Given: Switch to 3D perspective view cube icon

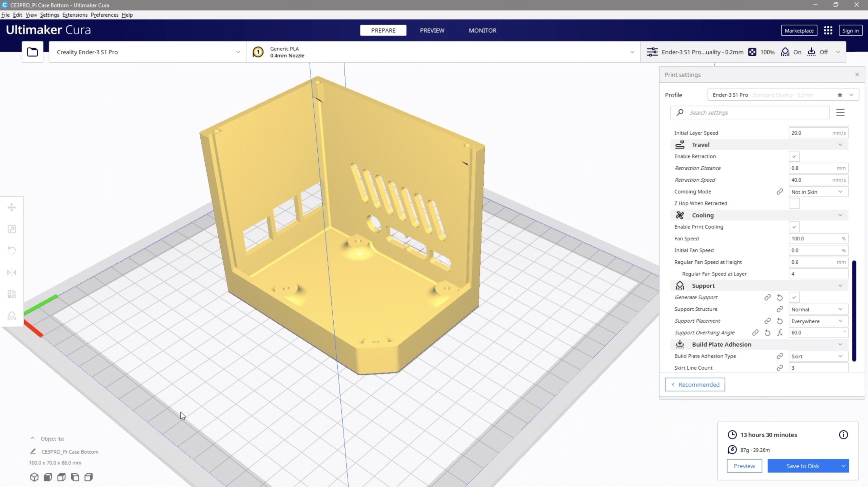Looking at the screenshot, I should tap(34, 477).
